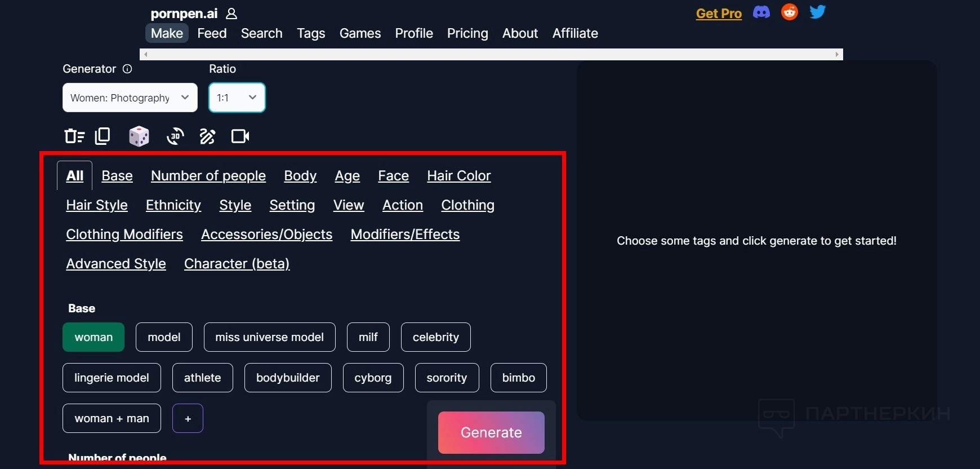The height and width of the screenshot is (469, 980).
Task: Show Generator info tooltip icon
Action: (x=127, y=69)
